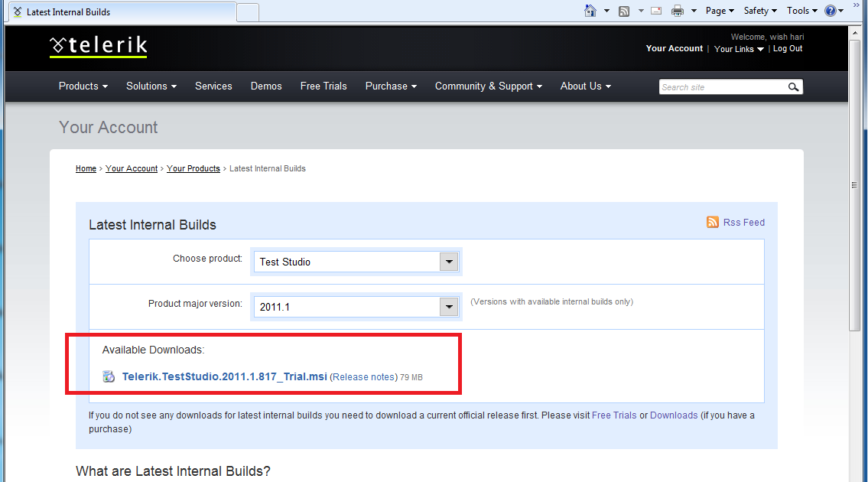This screenshot has width=868, height=482.
Task: Click Log Out
Action: pyautogui.click(x=788, y=49)
